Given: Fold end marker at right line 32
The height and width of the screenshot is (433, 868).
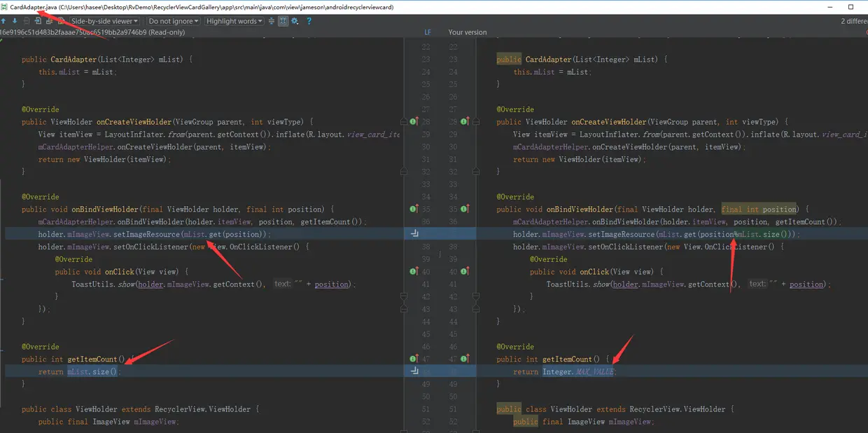Looking at the screenshot, I should pos(475,172).
